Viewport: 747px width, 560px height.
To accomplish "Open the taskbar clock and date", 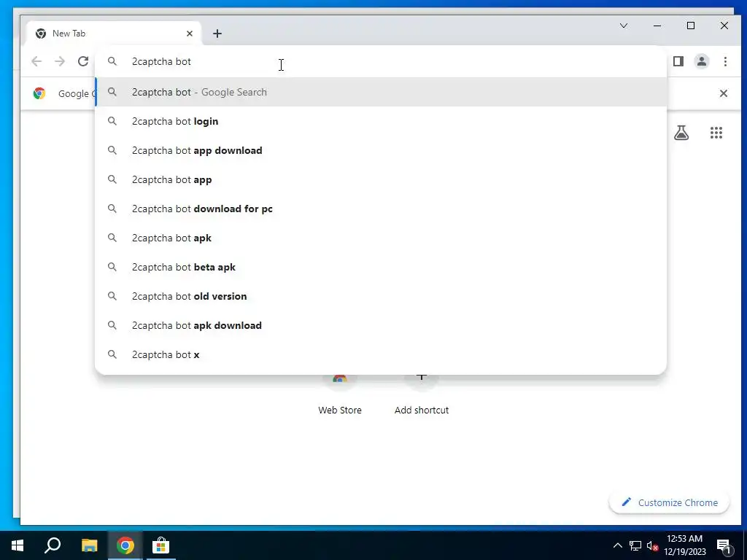I will pyautogui.click(x=684, y=545).
